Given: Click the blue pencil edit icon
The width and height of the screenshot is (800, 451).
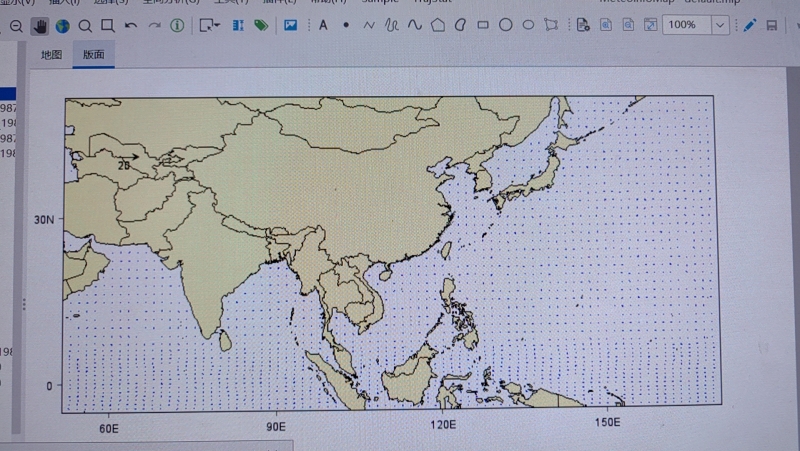Looking at the screenshot, I should (x=749, y=25).
